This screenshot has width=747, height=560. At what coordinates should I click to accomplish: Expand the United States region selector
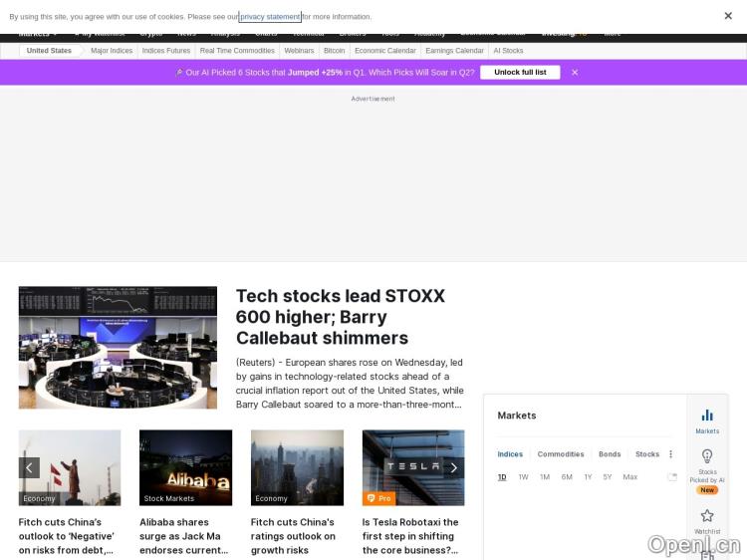coord(49,51)
